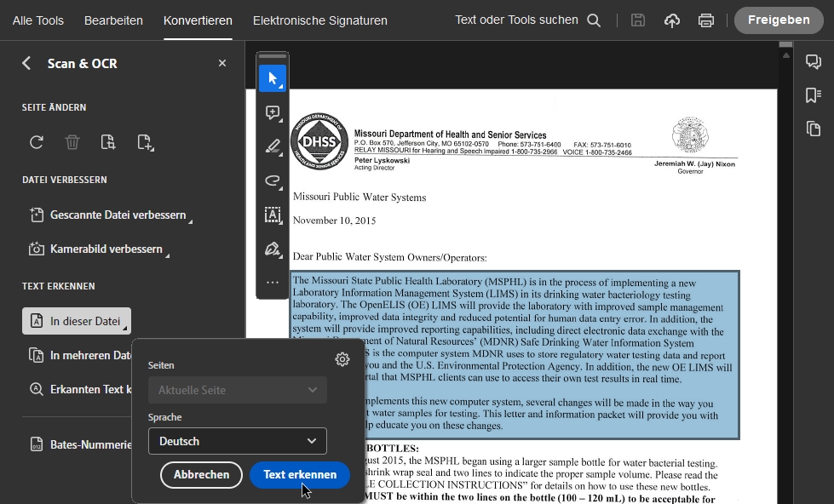Rotate the page with the rotate icon
This screenshot has width=834, height=504.
coord(36,142)
